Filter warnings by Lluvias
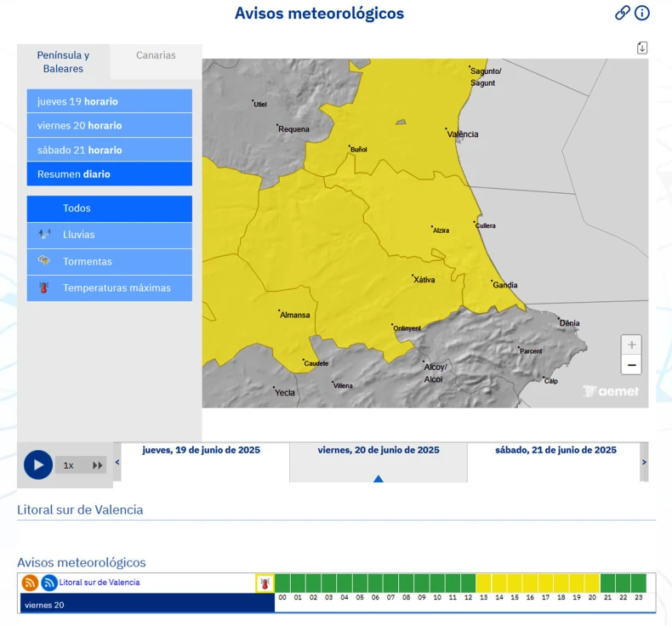This screenshot has height=626, width=672. pyautogui.click(x=109, y=235)
